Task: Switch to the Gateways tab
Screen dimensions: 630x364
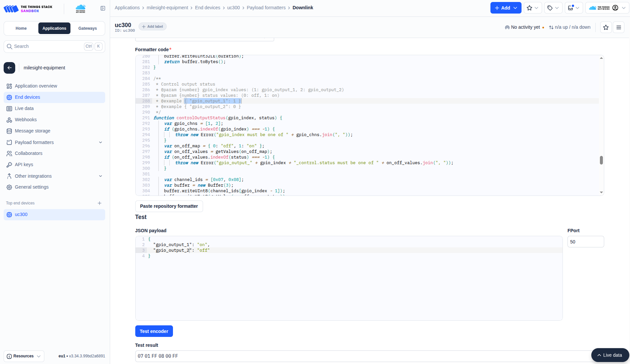Action: (87, 28)
